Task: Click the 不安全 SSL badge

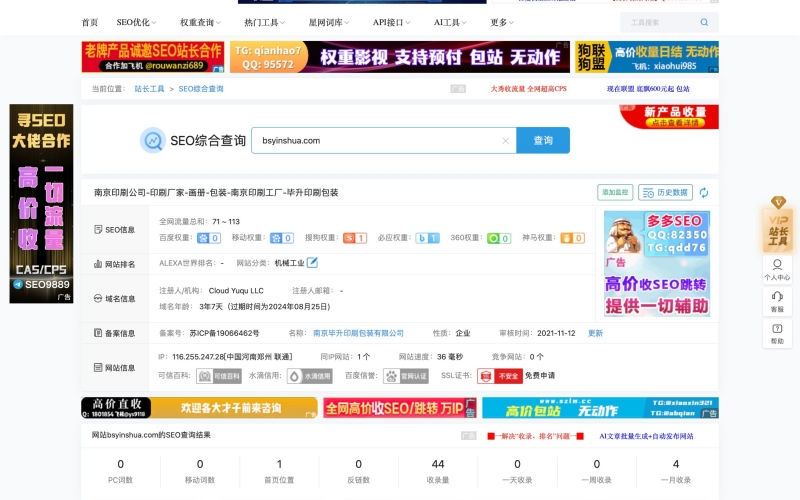Action: (500, 376)
